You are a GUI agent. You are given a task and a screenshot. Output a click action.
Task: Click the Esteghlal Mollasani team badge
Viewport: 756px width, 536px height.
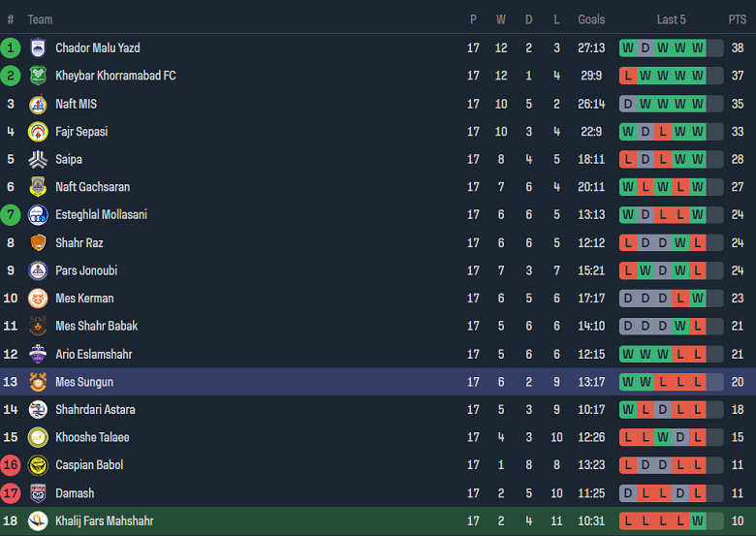coord(38,215)
